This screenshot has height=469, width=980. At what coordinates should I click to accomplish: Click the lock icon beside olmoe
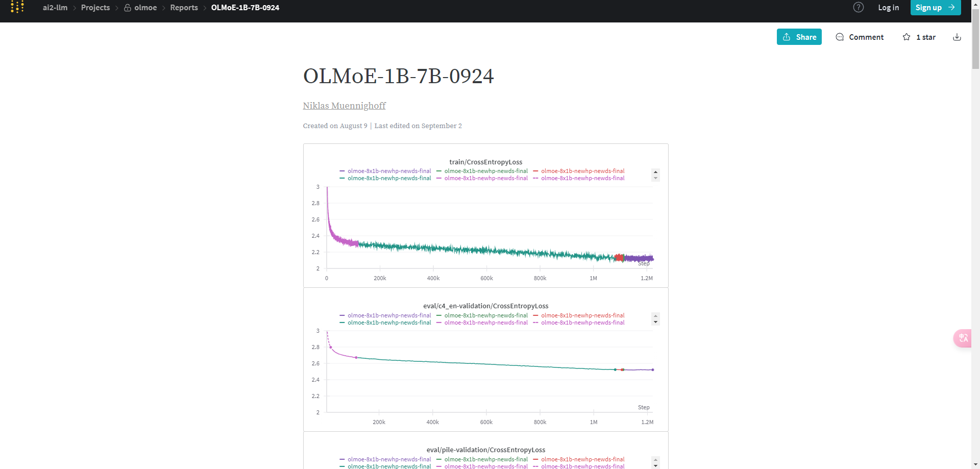[128, 8]
